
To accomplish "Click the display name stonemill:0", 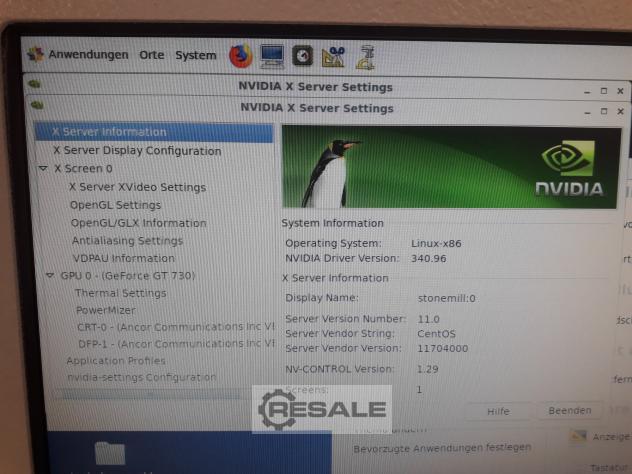I will 447,299.
